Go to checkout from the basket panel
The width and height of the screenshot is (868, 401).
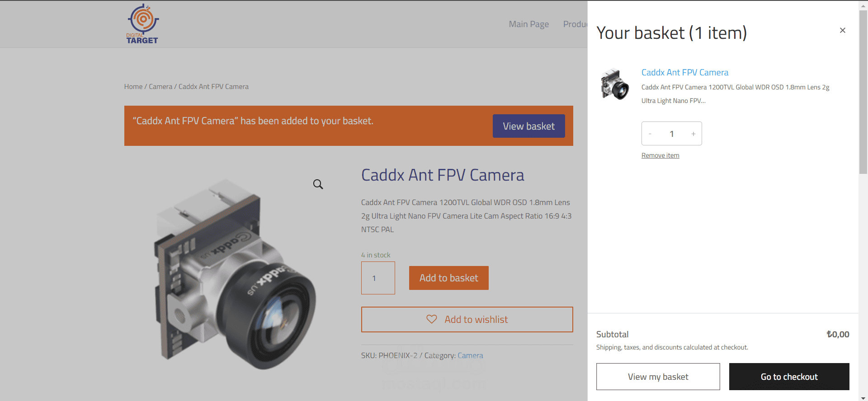point(789,377)
